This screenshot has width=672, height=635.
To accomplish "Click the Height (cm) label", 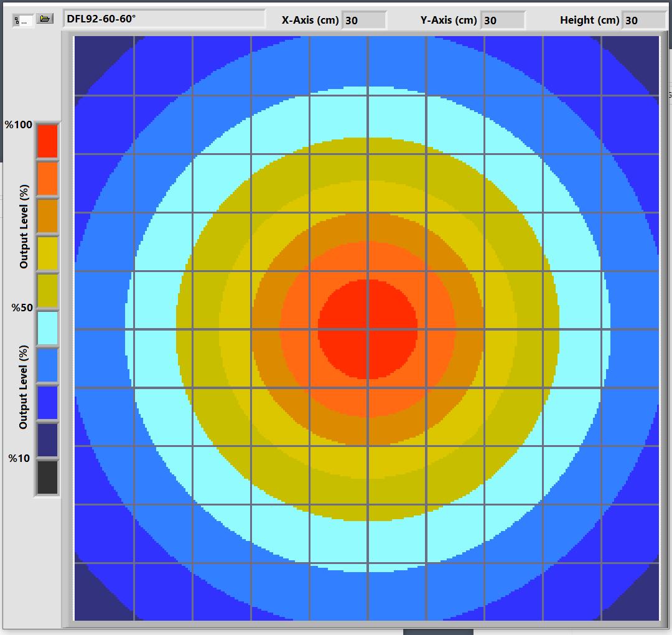I will pyautogui.click(x=590, y=20).
